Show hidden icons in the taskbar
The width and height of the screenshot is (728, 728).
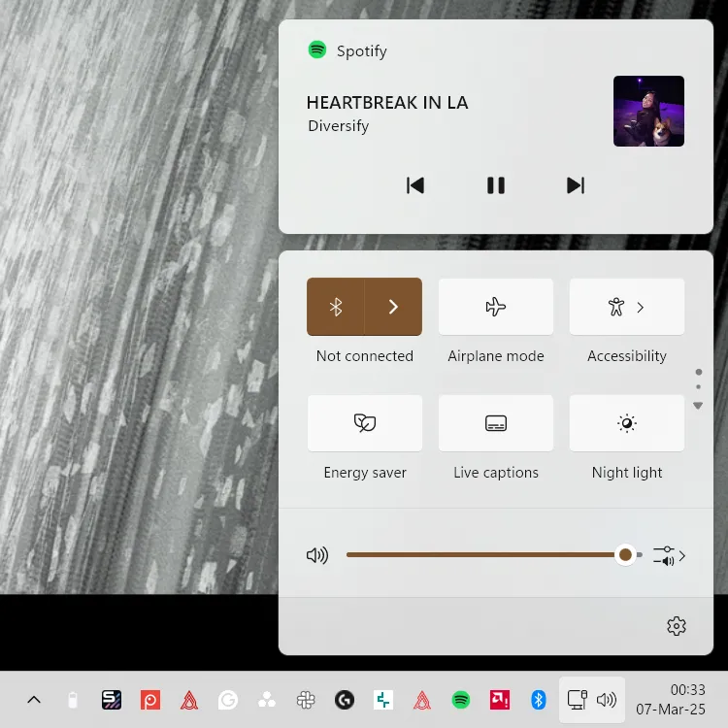(x=34, y=700)
